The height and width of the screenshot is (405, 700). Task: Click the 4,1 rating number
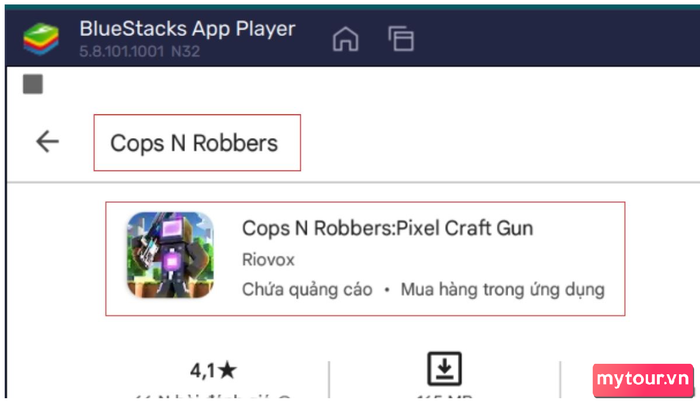coord(204,370)
